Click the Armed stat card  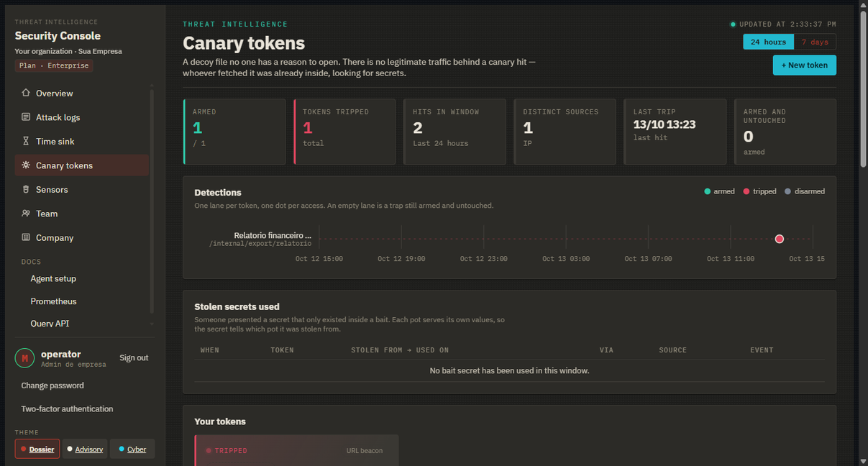pyautogui.click(x=234, y=132)
